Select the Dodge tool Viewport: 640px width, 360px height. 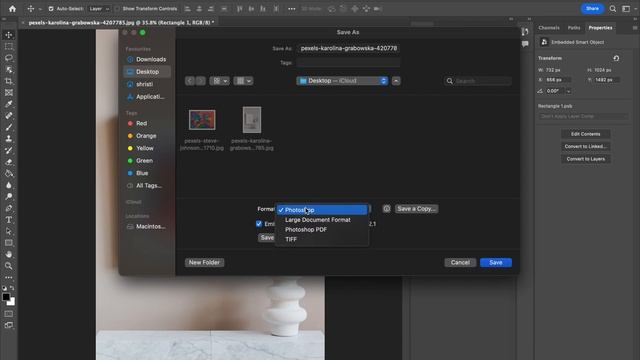click(9, 196)
